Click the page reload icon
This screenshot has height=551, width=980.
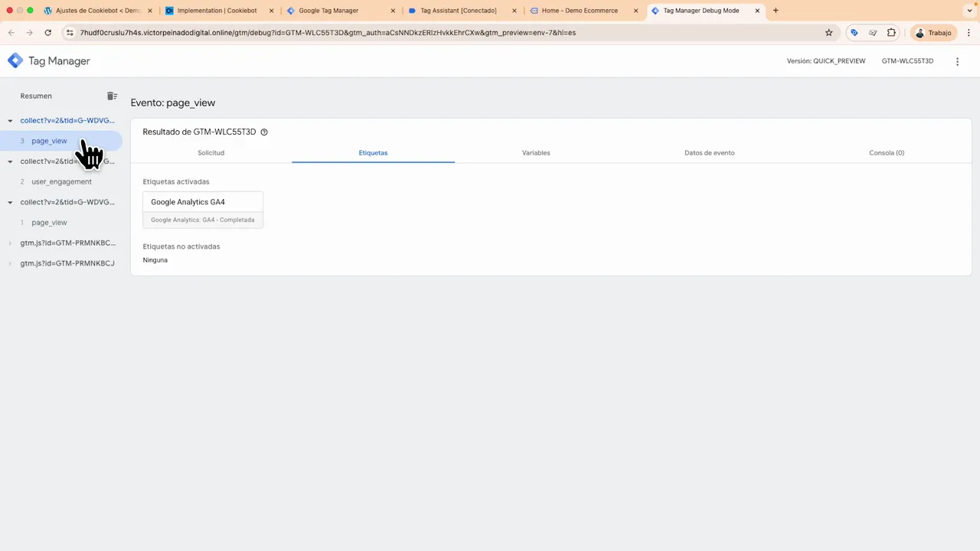[47, 32]
